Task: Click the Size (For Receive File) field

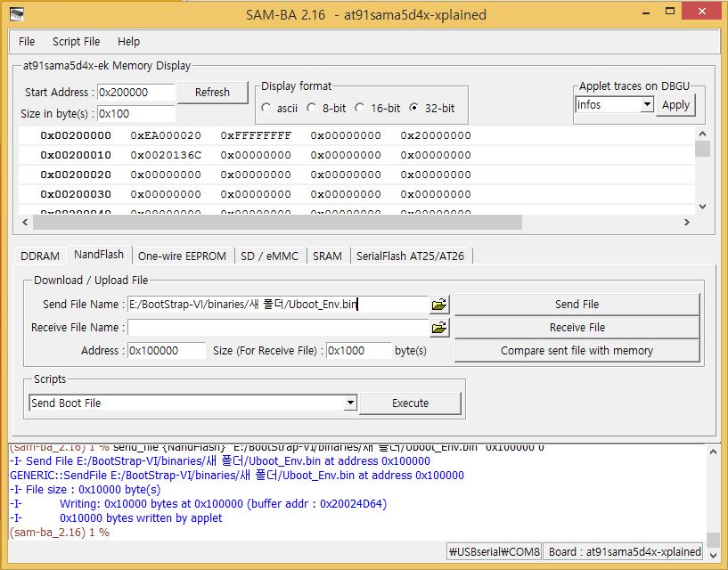Action: tap(359, 350)
